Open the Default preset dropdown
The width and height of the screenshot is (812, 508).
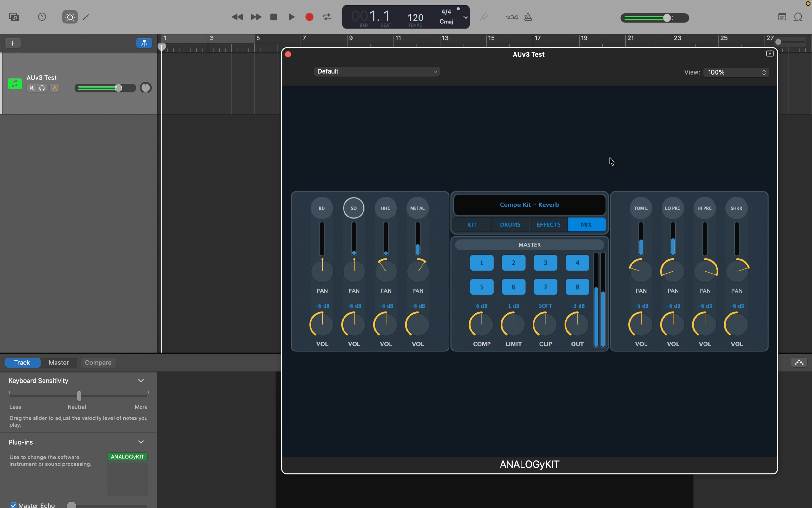pos(377,71)
